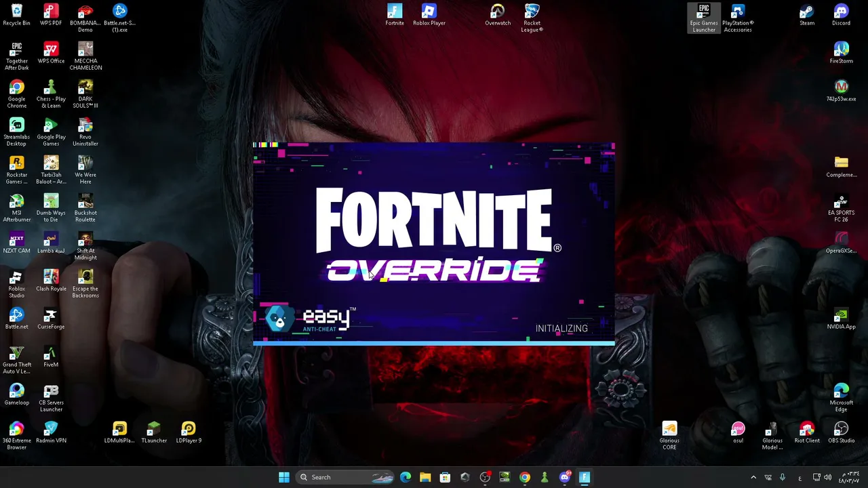Open the taskbar clock and date
The image size is (868, 488).
848,477
